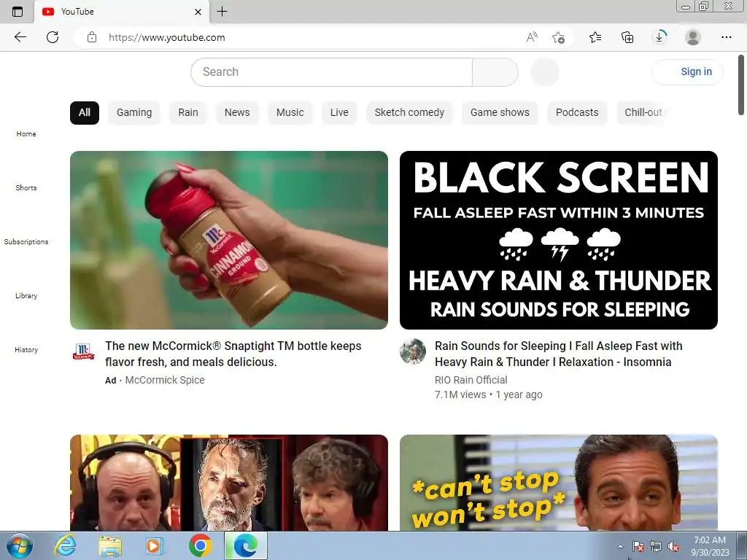This screenshot has width=747, height=560.
Task: Click the browser back arrow
Action: 20,37
